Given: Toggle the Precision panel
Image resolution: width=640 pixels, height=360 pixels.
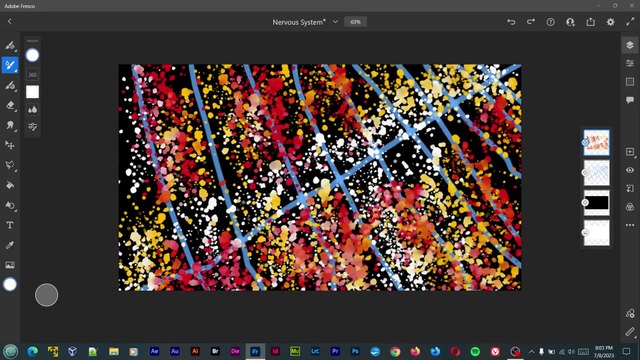Looking at the screenshot, I should click(x=630, y=82).
